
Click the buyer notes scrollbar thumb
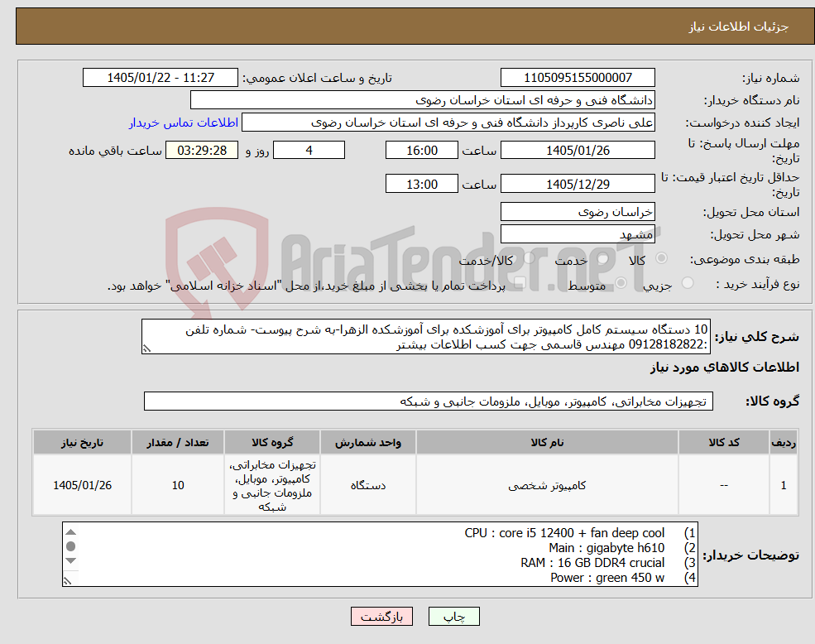pos(71,546)
